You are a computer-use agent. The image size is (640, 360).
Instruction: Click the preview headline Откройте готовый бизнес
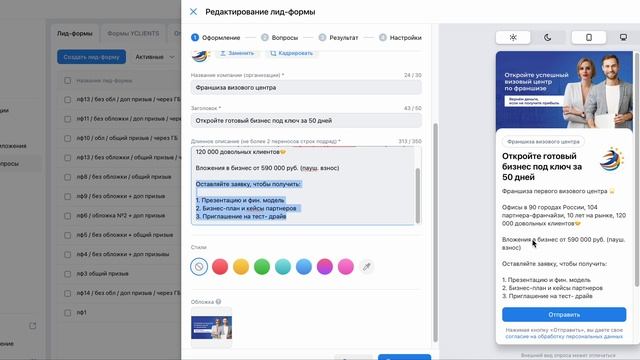click(542, 167)
